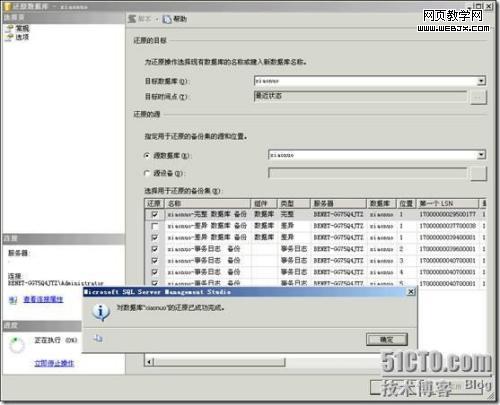Click the 确定 OK button in message dialog
Viewport: 500px width, 405px height.
[387, 340]
